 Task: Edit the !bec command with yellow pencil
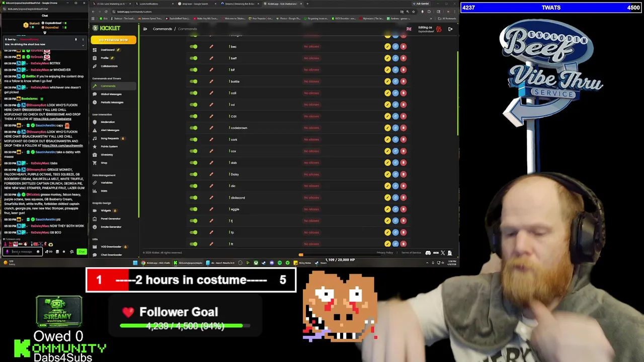click(387, 46)
